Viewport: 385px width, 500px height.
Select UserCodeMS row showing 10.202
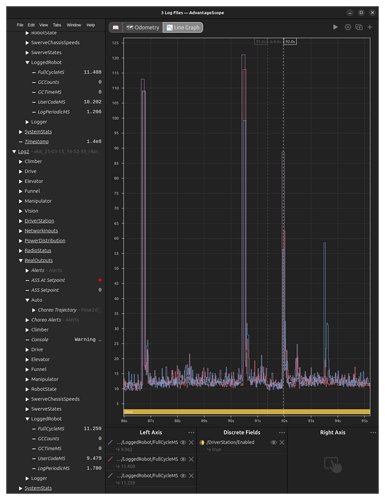[51, 102]
